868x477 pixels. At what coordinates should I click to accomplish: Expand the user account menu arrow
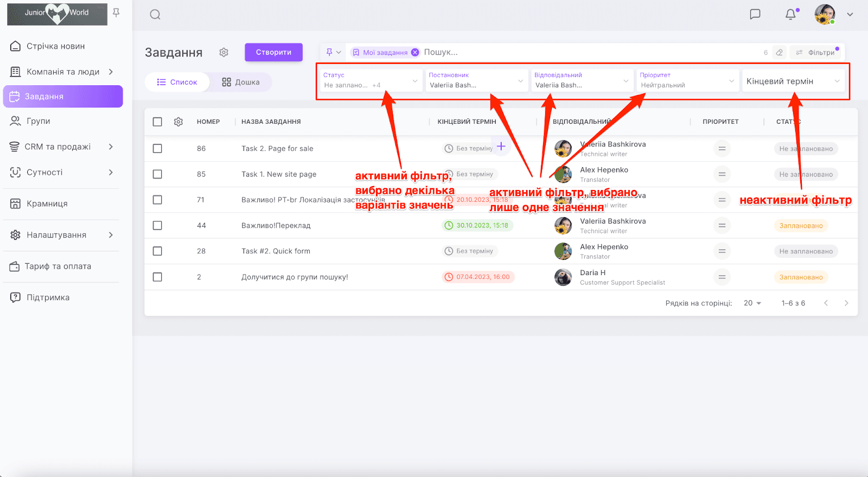[850, 15]
